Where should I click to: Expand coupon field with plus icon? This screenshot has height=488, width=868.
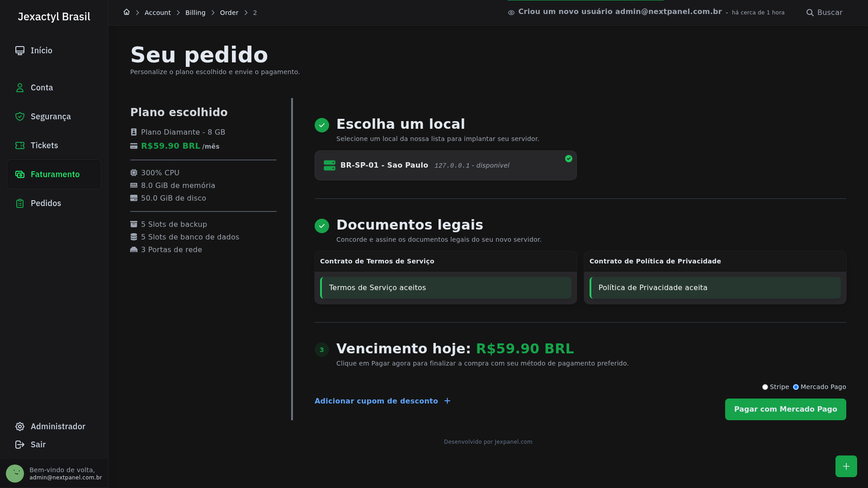coord(447,401)
